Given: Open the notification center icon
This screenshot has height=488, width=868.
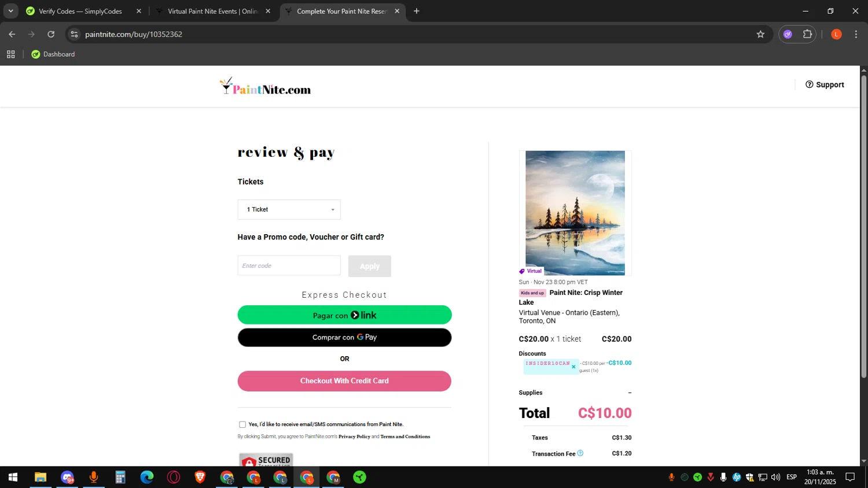Looking at the screenshot, I should pos(850,477).
